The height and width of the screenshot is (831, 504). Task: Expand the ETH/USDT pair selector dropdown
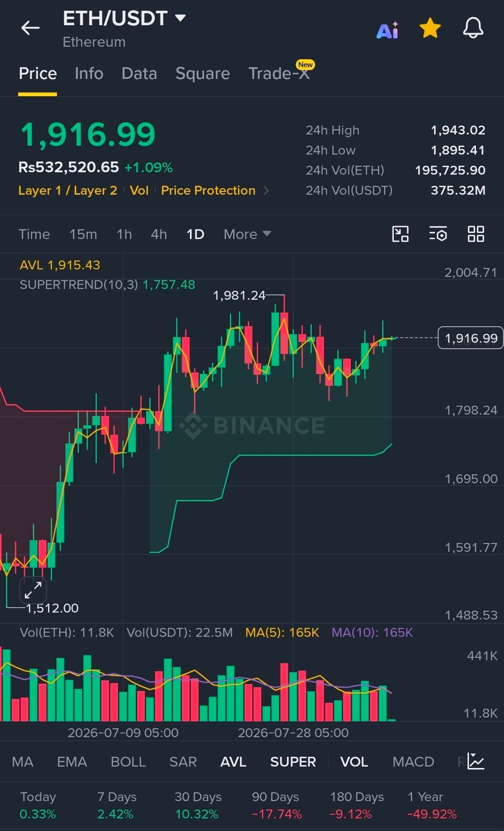click(180, 18)
